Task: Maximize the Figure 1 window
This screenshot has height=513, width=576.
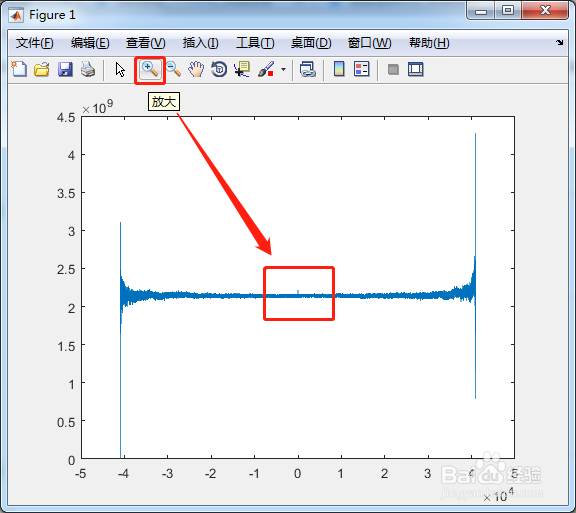Action: tap(508, 10)
